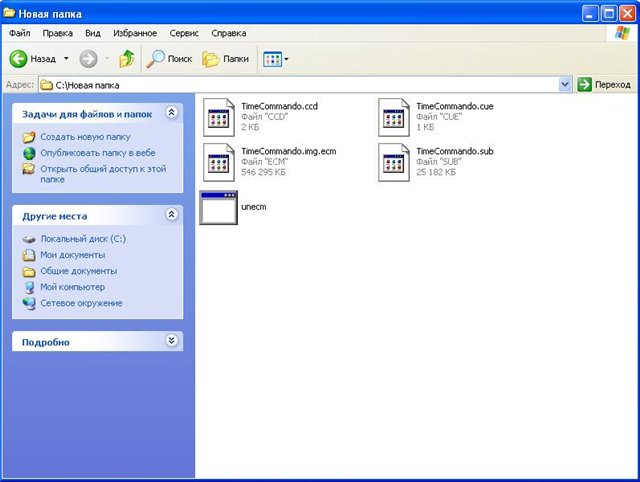
Task: Minimize the Новая папка window
Action: (589, 14)
